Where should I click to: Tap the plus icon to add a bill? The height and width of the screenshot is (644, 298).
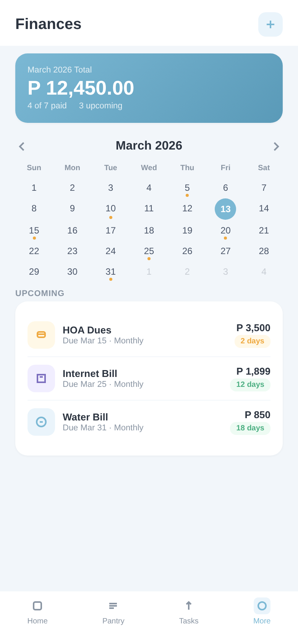[x=270, y=24]
